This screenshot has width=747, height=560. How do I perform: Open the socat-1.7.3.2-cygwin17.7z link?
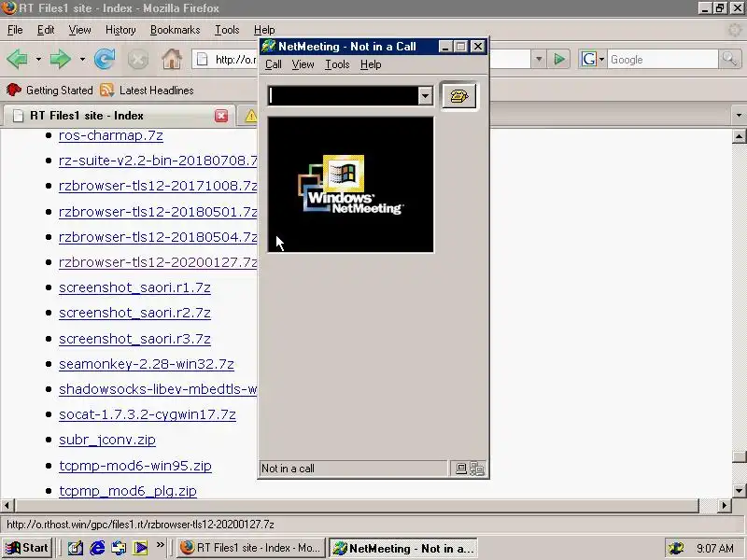pyautogui.click(x=148, y=414)
